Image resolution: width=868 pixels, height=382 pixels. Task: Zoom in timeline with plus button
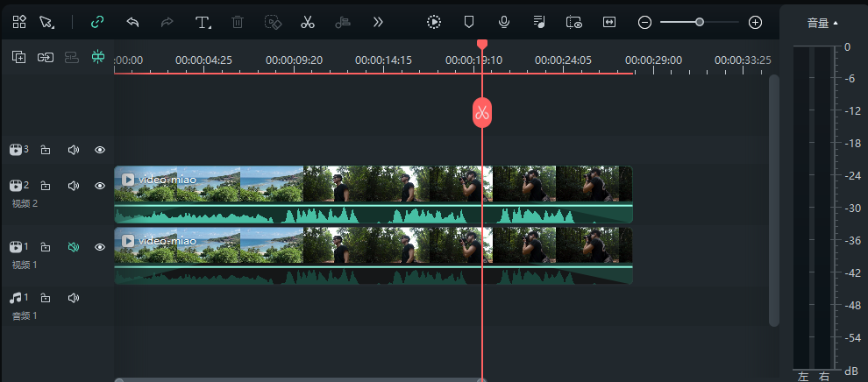755,22
